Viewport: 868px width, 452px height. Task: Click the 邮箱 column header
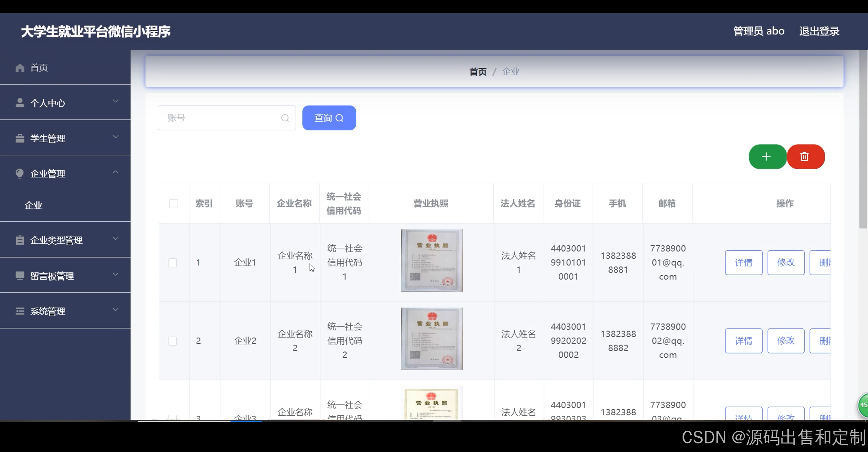(667, 203)
